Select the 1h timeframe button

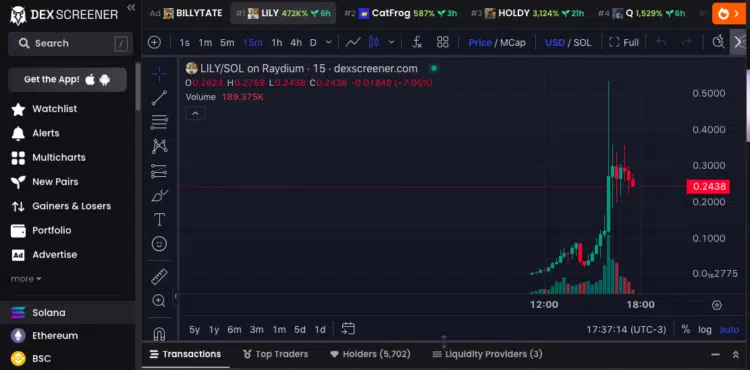tap(276, 43)
